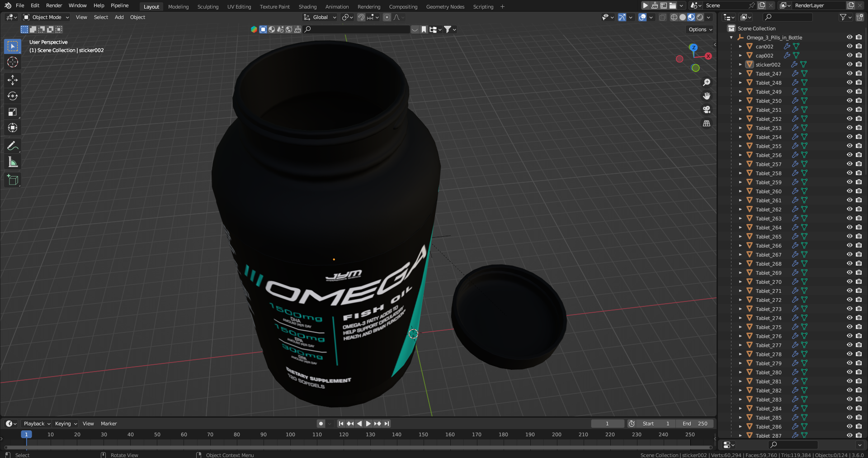Click the current frame field
The height and width of the screenshot is (458, 868).
click(608, 424)
